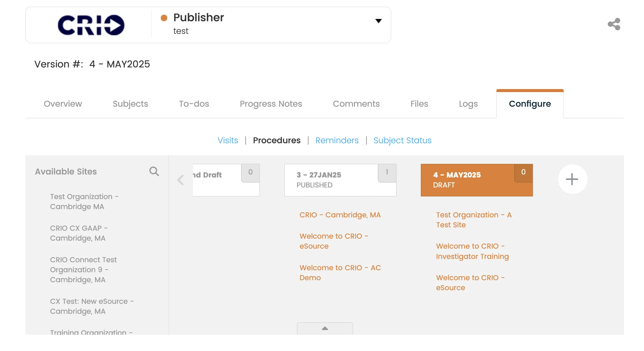This screenshot has height=351, width=644.
Task: Select CRIO CX GAAP - Cambridge, MA site
Action: tap(79, 233)
